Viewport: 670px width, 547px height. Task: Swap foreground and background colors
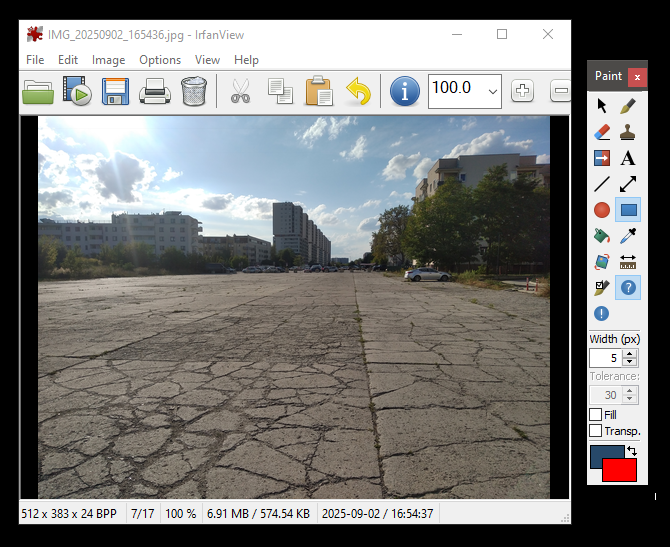coord(632,451)
